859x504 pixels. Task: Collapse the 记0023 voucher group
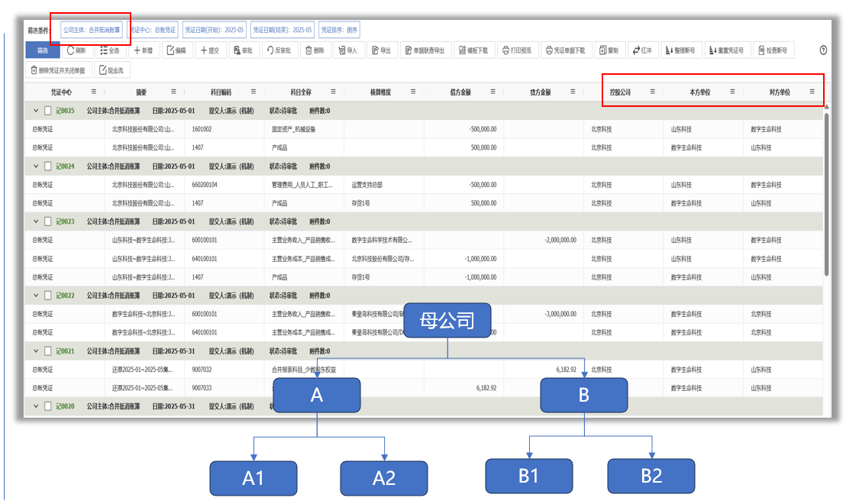[x=36, y=221]
